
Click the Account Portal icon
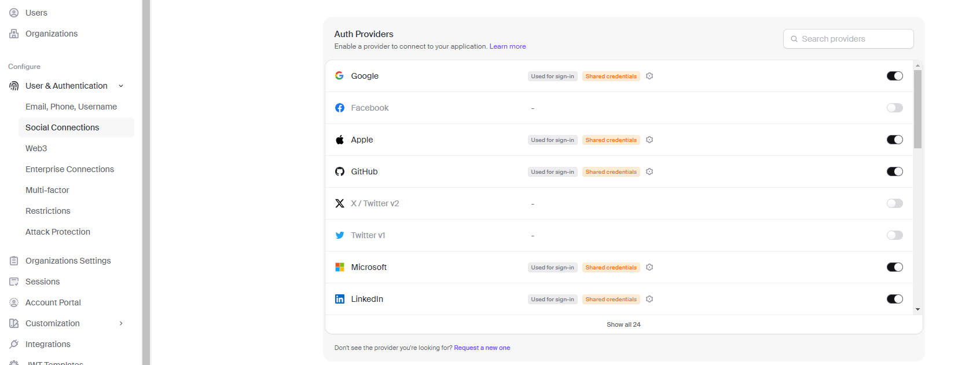[x=14, y=302]
